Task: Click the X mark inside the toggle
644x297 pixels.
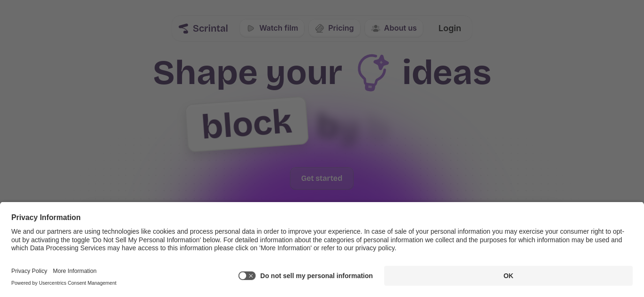Action: tap(251, 276)
